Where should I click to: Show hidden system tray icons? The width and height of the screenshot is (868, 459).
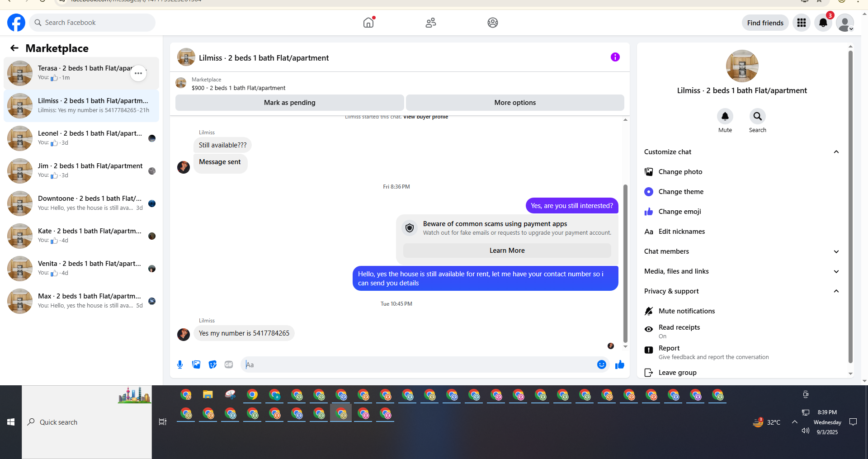[x=794, y=422]
